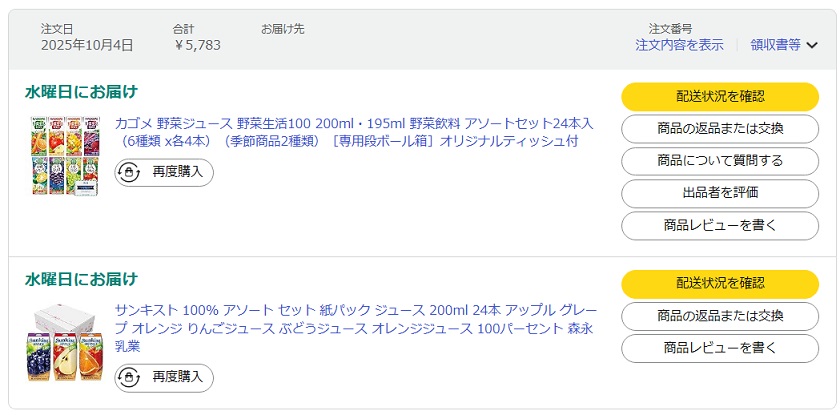Image resolution: width=840 pixels, height=415 pixels.
Task: Expand the 領収書等 dropdown chevron
Action: click(812, 45)
